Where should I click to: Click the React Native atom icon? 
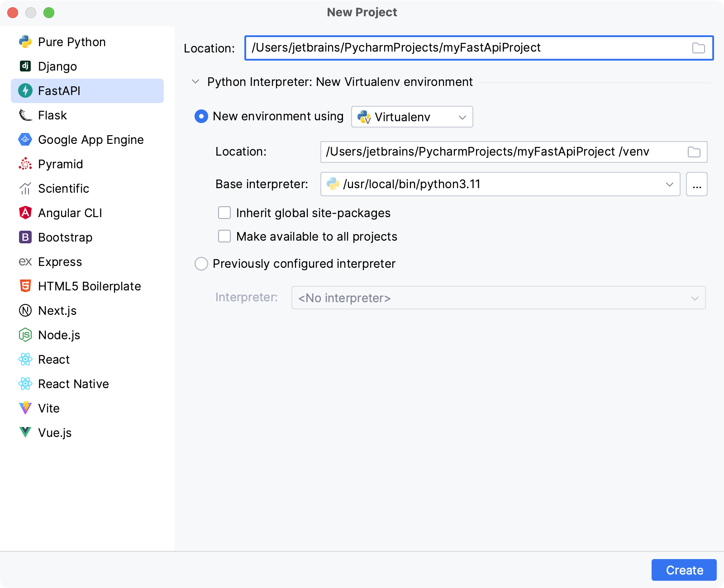(25, 384)
